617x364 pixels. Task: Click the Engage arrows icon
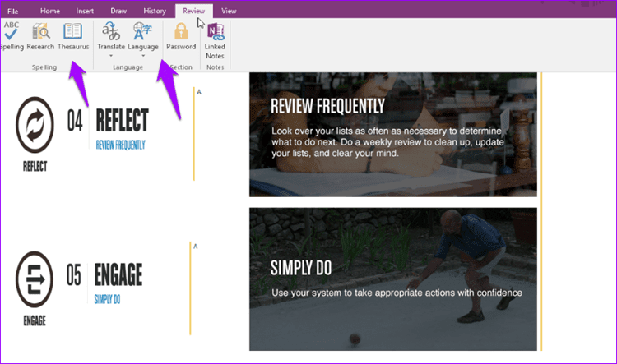click(35, 279)
